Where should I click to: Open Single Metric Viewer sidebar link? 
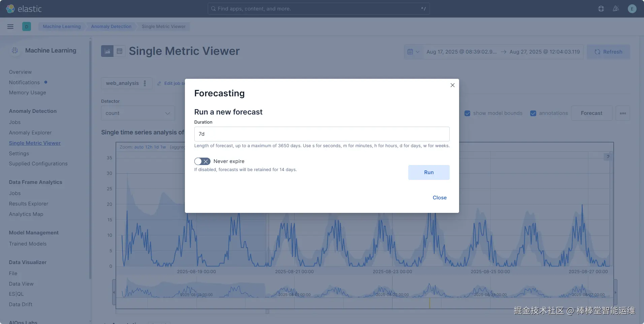coord(35,143)
